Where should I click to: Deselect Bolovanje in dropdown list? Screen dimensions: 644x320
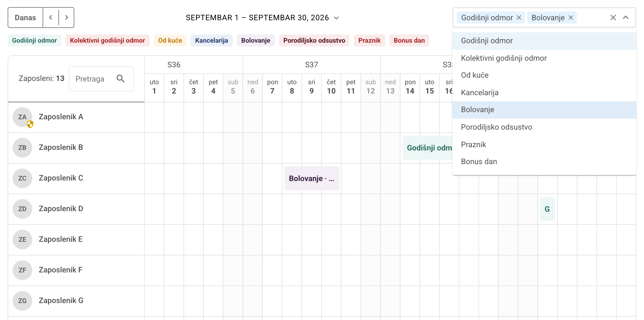[544, 110]
